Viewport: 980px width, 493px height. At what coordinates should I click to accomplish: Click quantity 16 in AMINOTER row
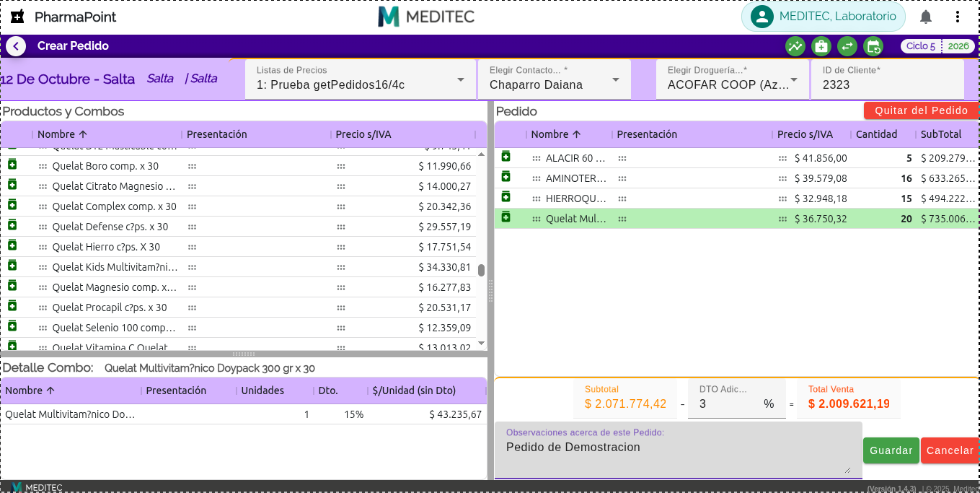pyautogui.click(x=906, y=178)
